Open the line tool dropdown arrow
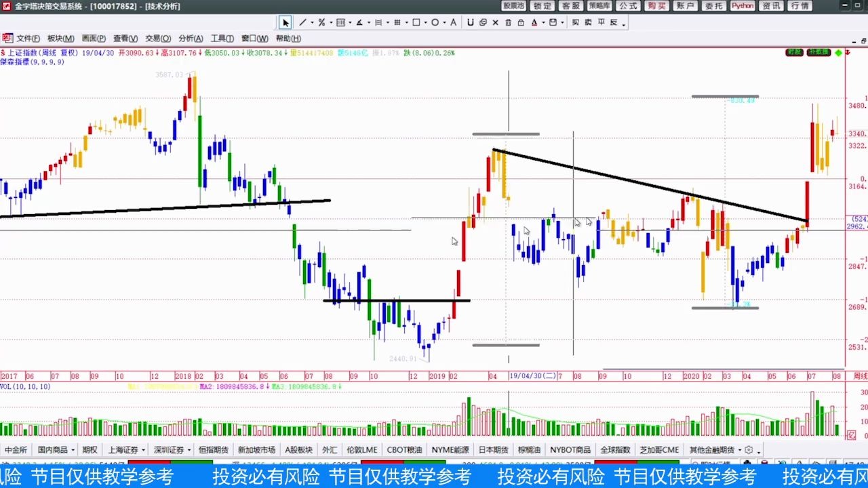Viewport: 868px width, 488px height. click(312, 22)
